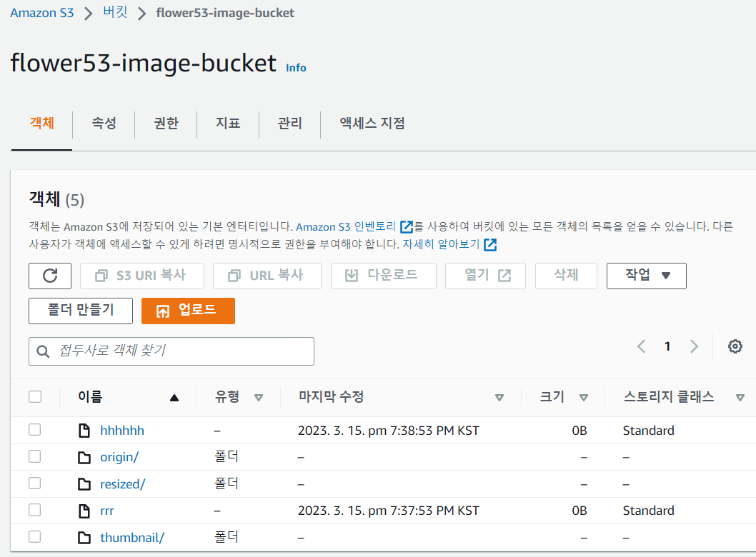Open the rrr object link
Screen dimensions: 756x557
tap(107, 511)
